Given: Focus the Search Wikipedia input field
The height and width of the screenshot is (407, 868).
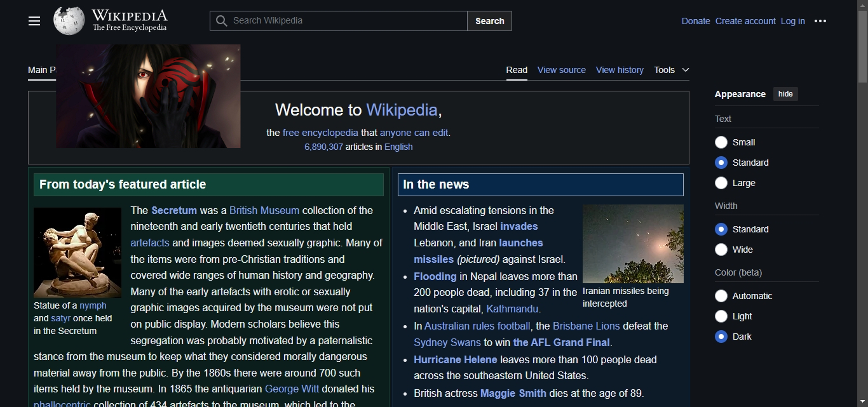Looking at the screenshot, I should (339, 21).
